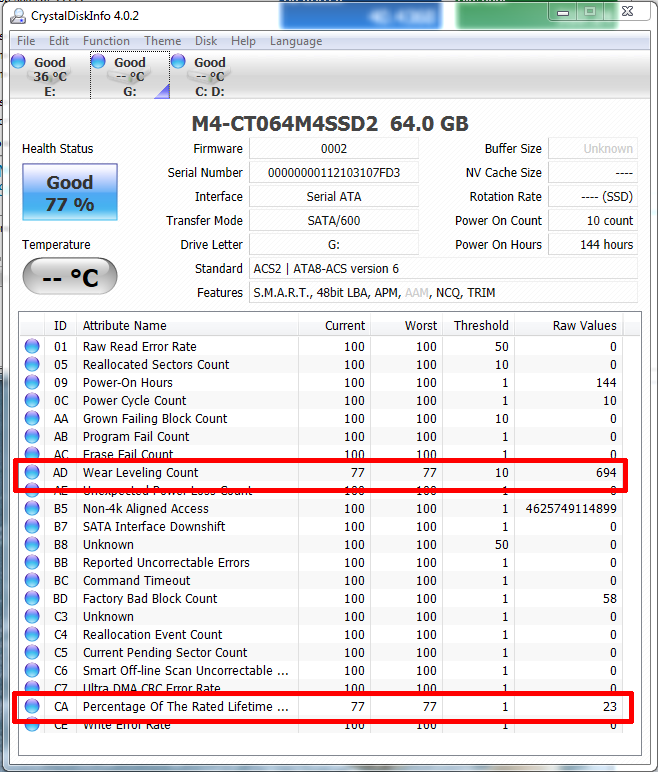Screen dimensions: 658x772
Task: Click the Standard field ACS2 | ATA8-ACS
Action: [443, 269]
